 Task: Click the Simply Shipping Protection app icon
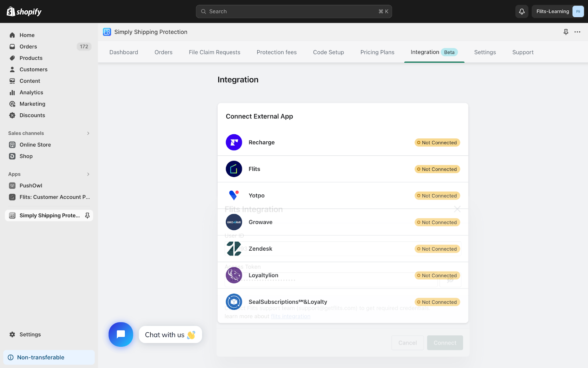coord(107,32)
